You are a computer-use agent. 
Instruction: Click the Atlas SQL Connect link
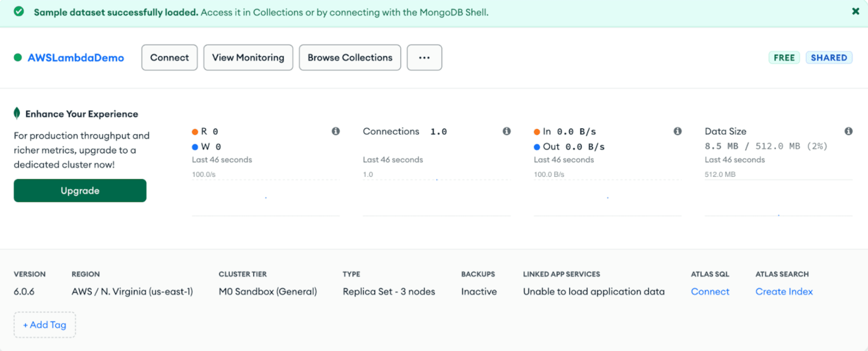tap(710, 291)
